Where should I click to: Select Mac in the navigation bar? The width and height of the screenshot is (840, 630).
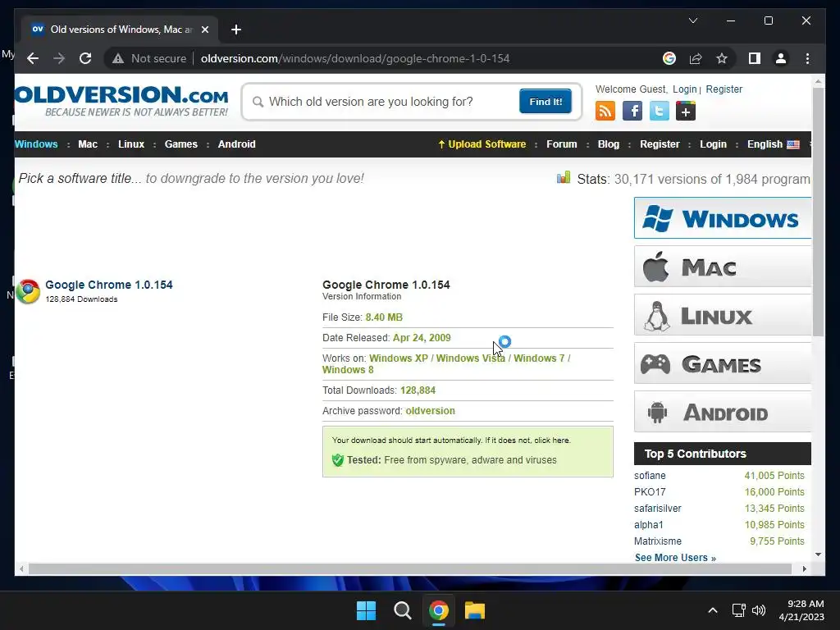tap(88, 144)
